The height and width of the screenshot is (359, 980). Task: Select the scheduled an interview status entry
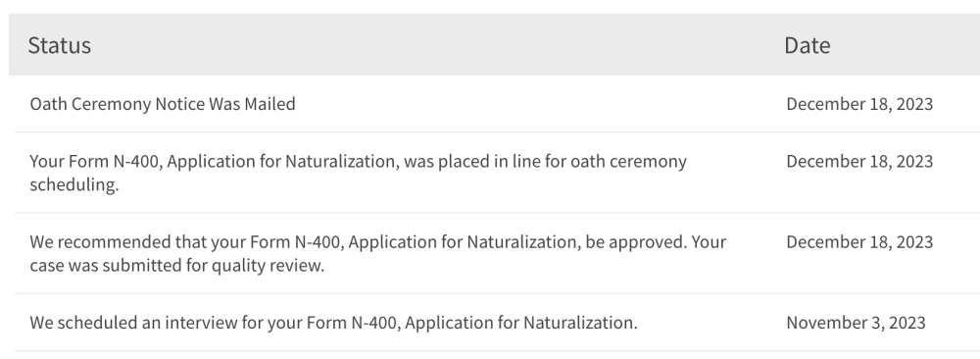click(334, 323)
